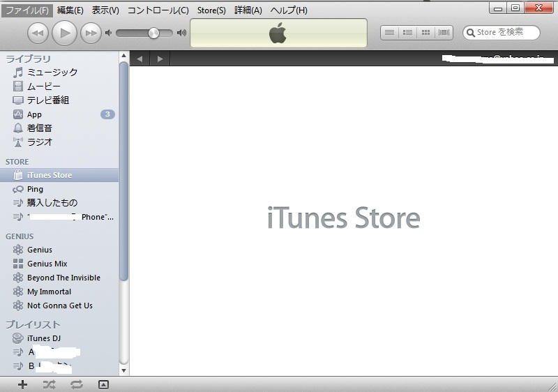
Task: Click the high volume speaker icon
Action: click(181, 33)
